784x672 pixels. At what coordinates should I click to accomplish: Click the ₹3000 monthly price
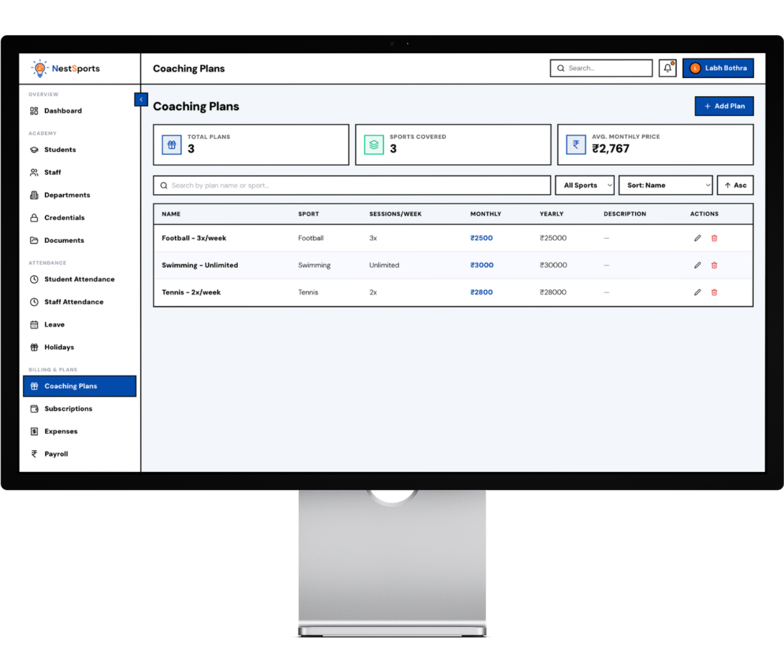point(482,265)
